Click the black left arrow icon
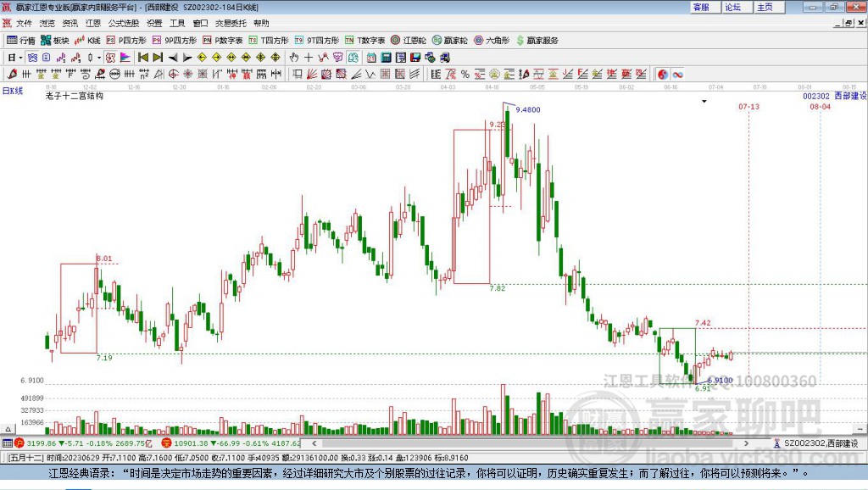Screen dimensions: 868x490 (x=173, y=57)
